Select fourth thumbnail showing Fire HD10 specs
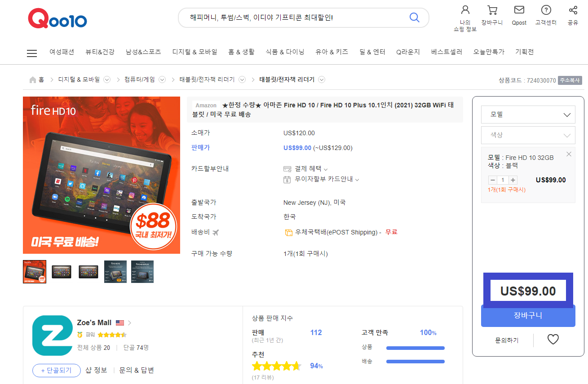This screenshot has width=588, height=384. (115, 272)
